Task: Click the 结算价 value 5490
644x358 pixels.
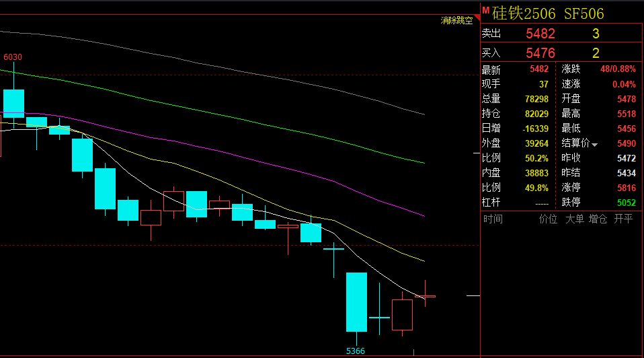Action: tap(627, 143)
